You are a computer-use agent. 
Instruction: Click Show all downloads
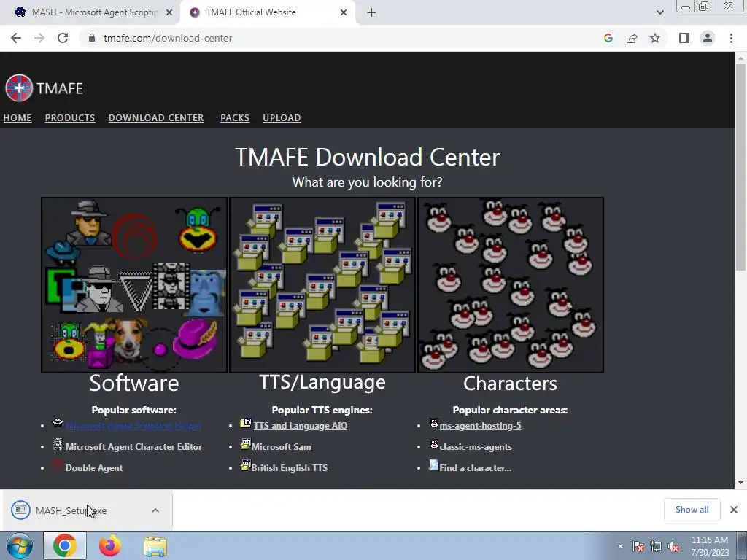[692, 510]
